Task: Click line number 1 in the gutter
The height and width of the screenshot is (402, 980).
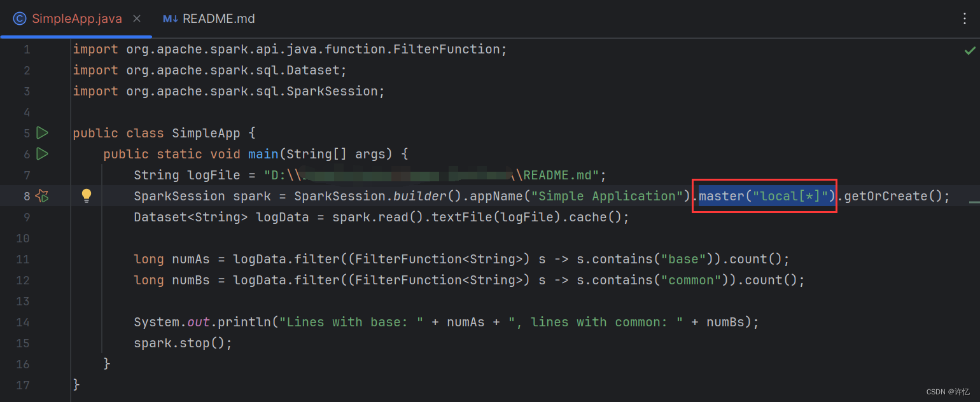Action: [x=26, y=50]
